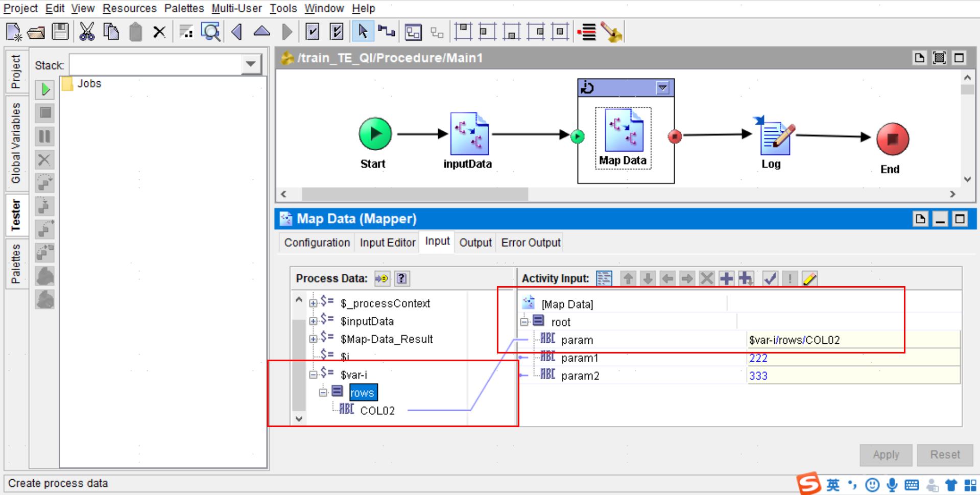
Task: Pause the running job in the Tester panel
Action: (x=44, y=136)
